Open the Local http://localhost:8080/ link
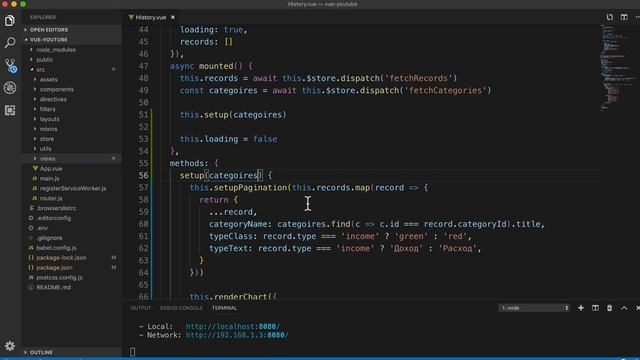The width and height of the screenshot is (640, 360). (x=233, y=327)
